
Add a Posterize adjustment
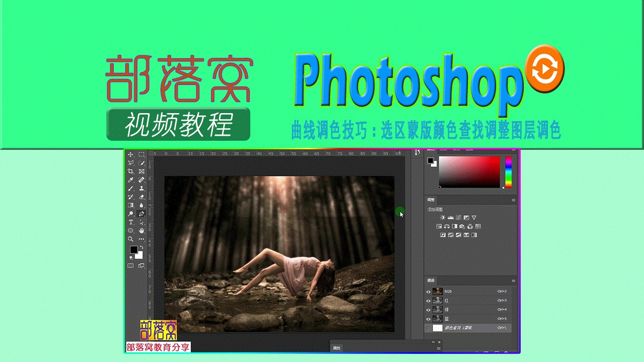tap(451, 235)
